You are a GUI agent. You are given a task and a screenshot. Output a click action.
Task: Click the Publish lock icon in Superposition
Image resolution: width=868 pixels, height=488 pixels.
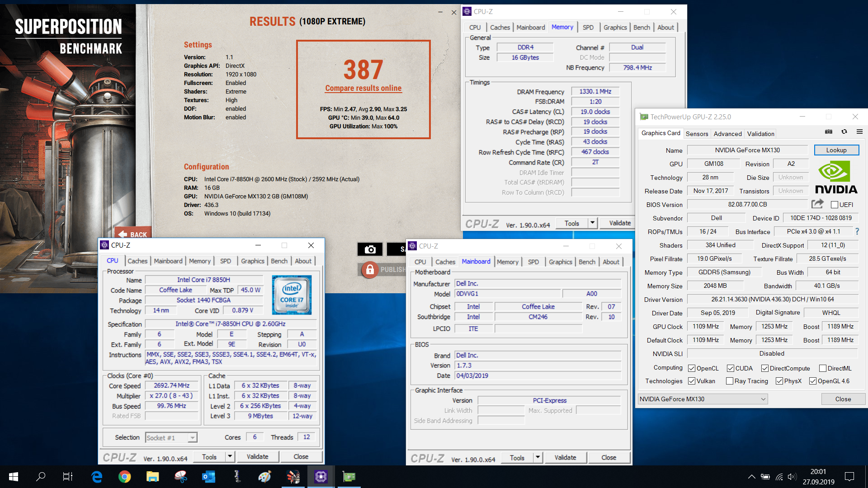coord(370,270)
